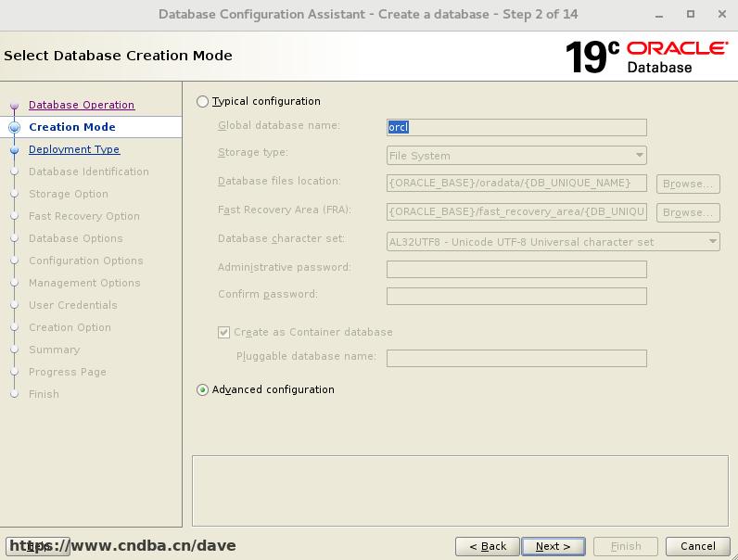Click the 'Storage type:' label
738x560 pixels.
pyautogui.click(x=253, y=152)
